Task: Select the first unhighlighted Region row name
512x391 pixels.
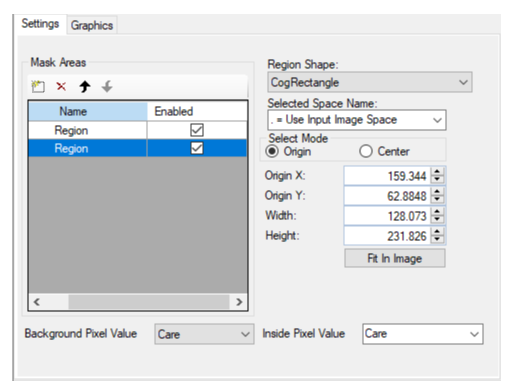Action: click(88, 130)
